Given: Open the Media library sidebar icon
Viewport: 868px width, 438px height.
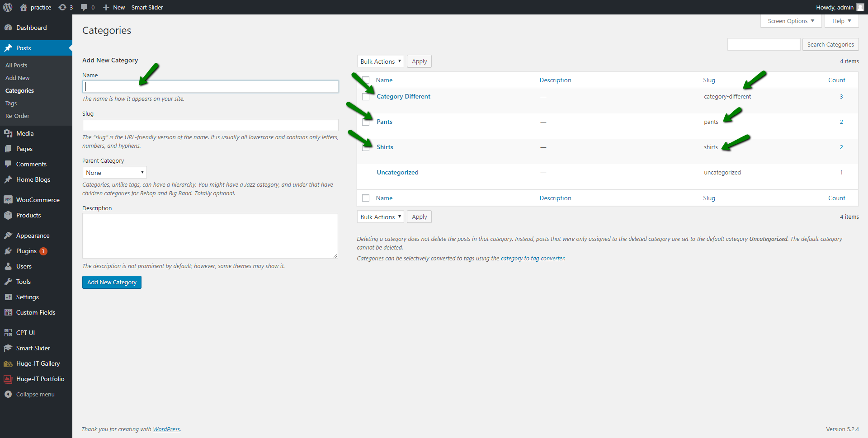Looking at the screenshot, I should [8, 133].
